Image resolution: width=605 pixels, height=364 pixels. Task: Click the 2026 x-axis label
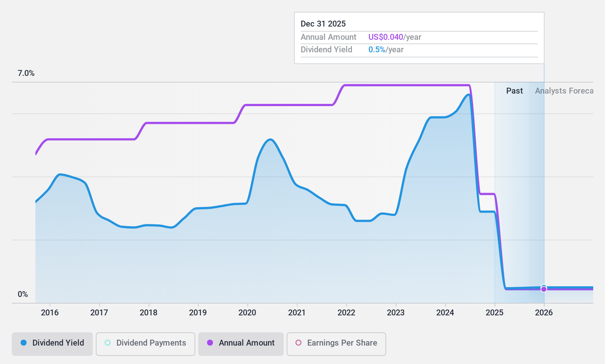(x=544, y=312)
